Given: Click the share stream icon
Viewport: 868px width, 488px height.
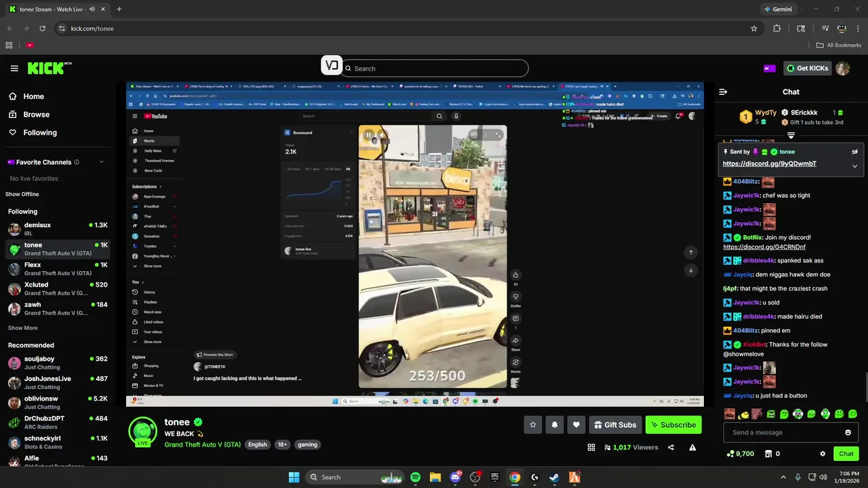Looking at the screenshot, I should [x=671, y=447].
